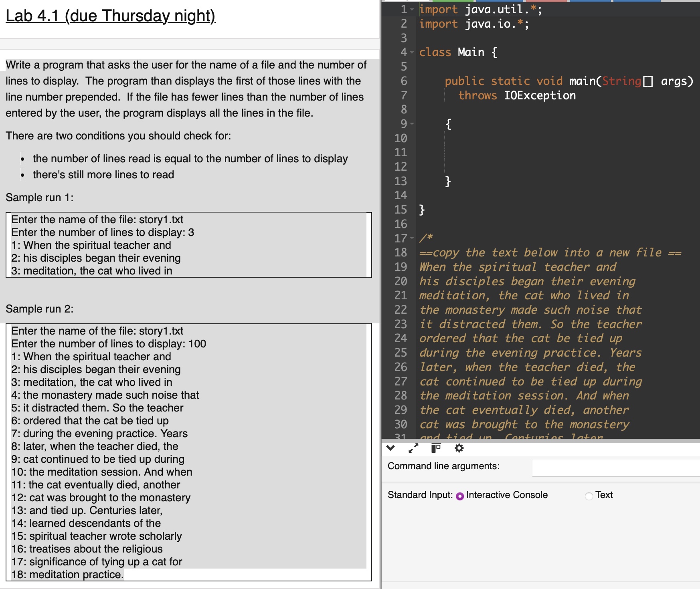700x589 pixels.
Task: Collapse the comment block fold at line 17
Action: tap(411, 238)
